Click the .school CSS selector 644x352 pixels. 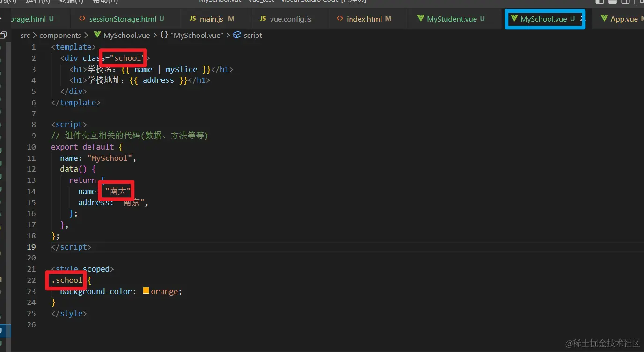67,280
